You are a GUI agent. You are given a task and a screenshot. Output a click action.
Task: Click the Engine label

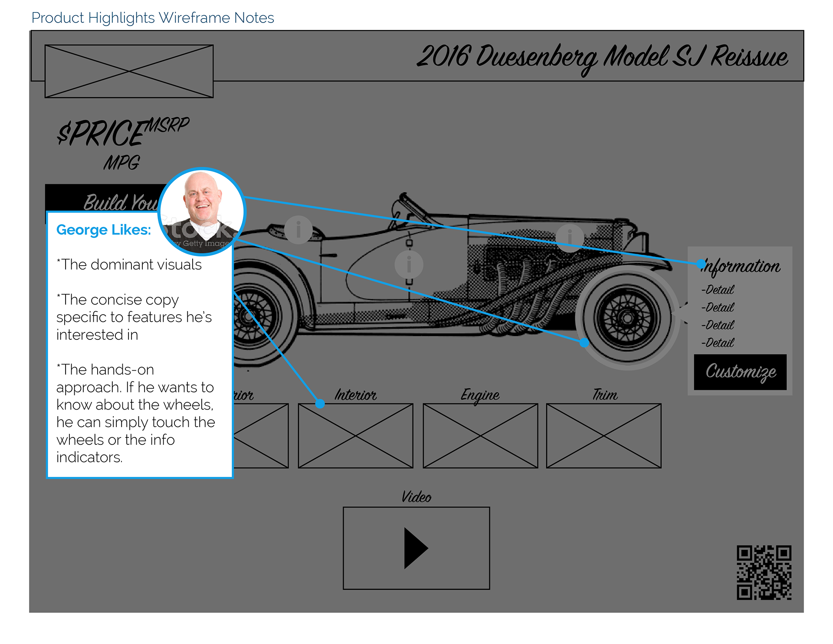click(x=480, y=395)
